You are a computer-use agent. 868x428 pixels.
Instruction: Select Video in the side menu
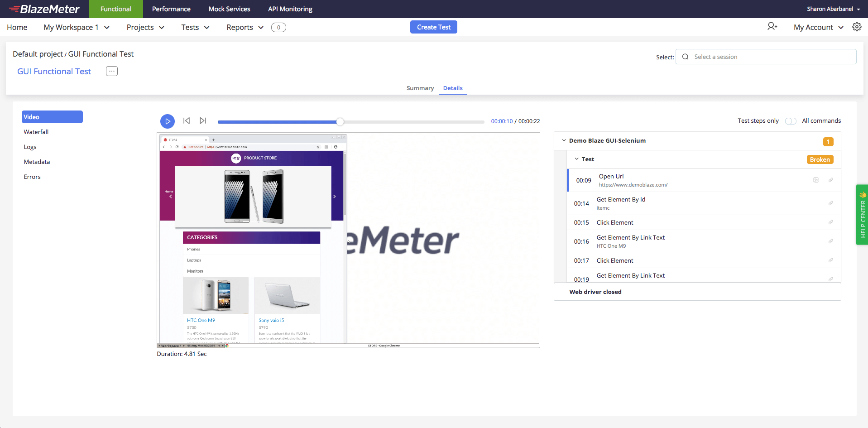(x=52, y=117)
